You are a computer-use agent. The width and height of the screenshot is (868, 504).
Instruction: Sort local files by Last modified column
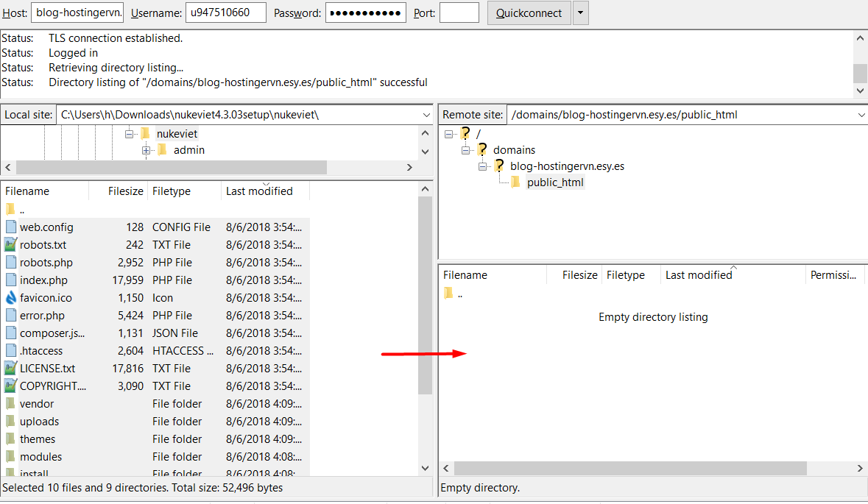[x=265, y=191]
